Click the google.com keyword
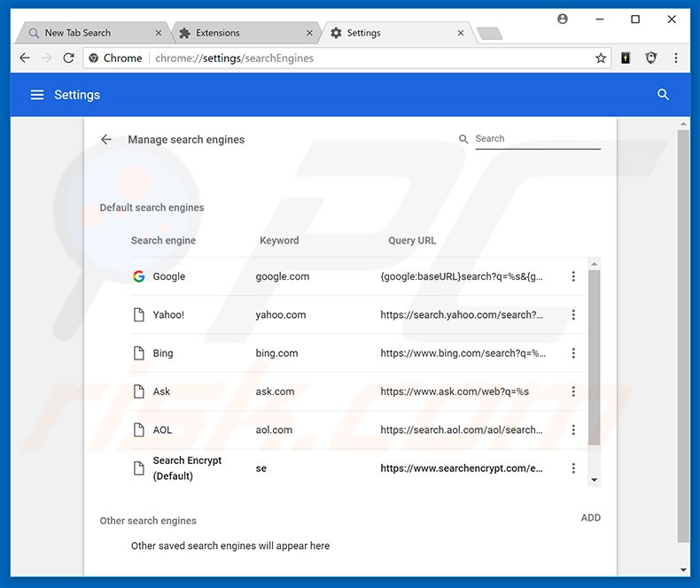Viewport: 700px width, 588px height. coord(282,276)
